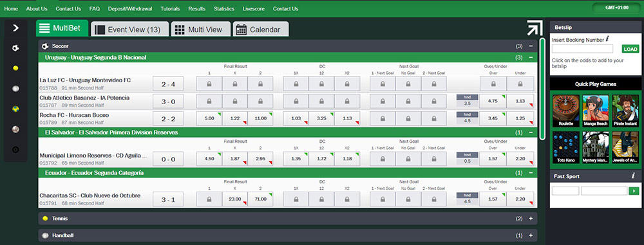Open FAQ page
This screenshot has width=644, height=245.
(x=95, y=8)
